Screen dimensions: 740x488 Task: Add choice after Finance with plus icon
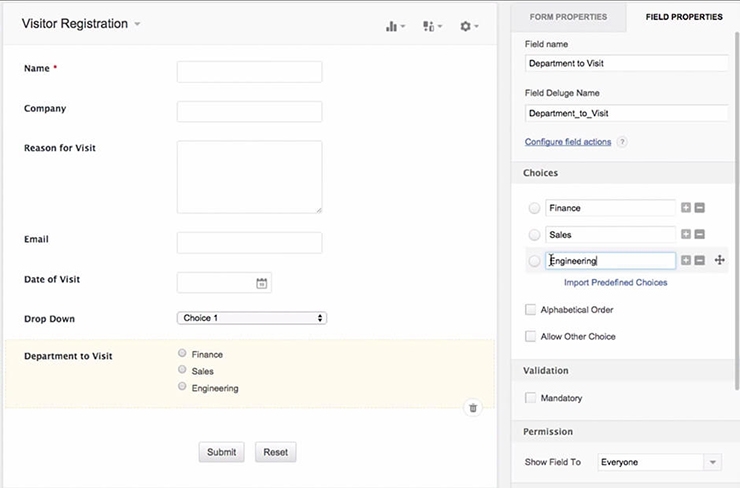pyautogui.click(x=686, y=208)
